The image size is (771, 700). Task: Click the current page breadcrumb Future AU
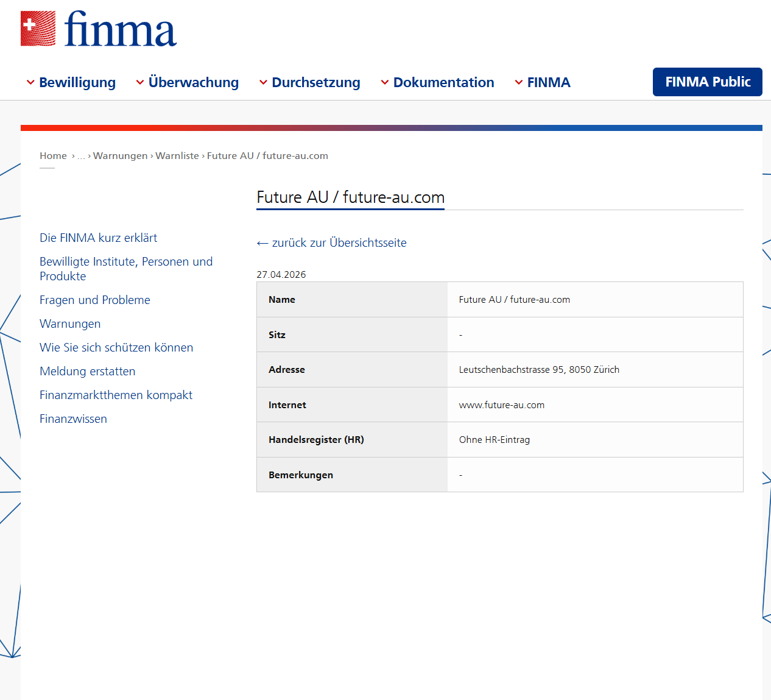point(267,156)
